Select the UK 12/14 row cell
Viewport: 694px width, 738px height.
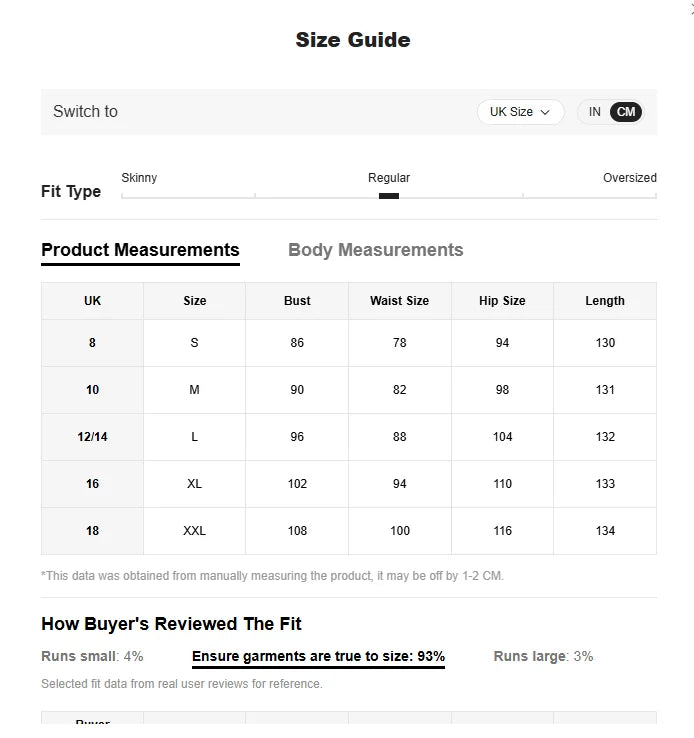click(x=92, y=437)
